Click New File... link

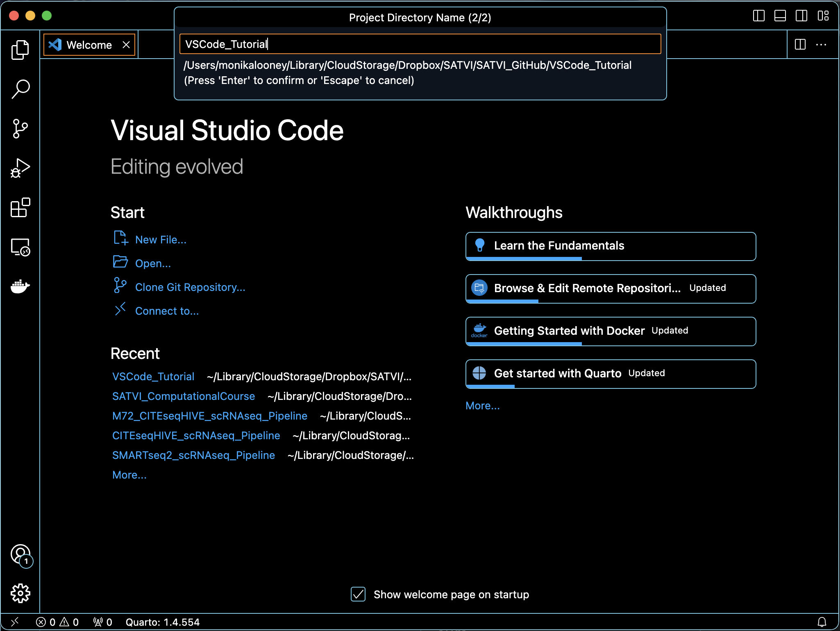[161, 240]
